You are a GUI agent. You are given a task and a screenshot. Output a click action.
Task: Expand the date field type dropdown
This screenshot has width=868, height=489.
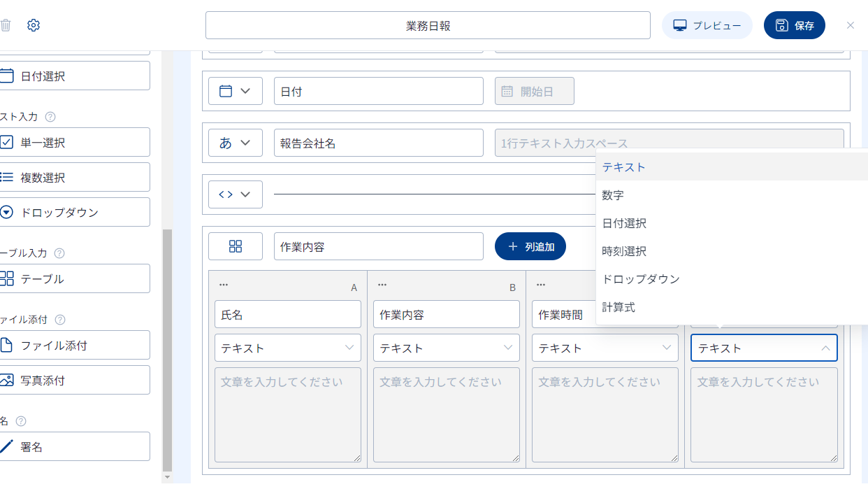(x=236, y=91)
